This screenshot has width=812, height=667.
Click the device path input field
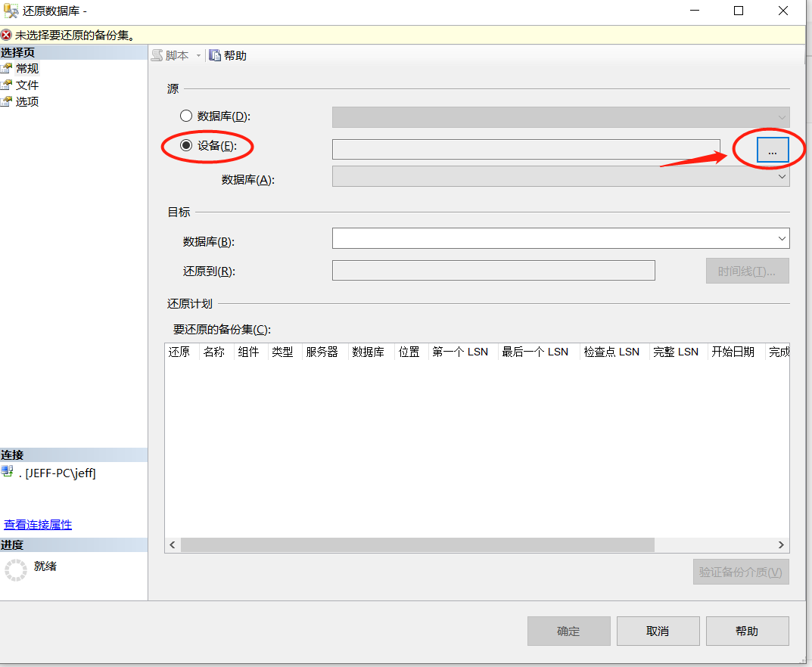tap(526, 149)
